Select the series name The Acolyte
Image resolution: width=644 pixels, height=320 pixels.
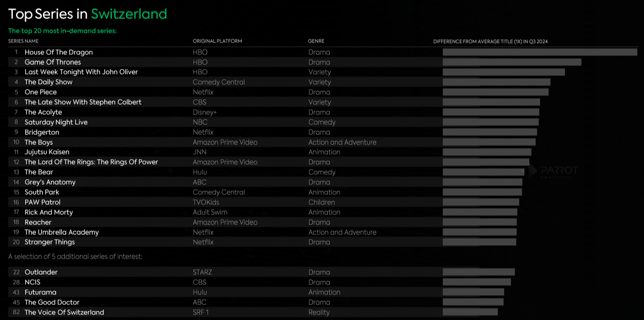[x=43, y=112]
